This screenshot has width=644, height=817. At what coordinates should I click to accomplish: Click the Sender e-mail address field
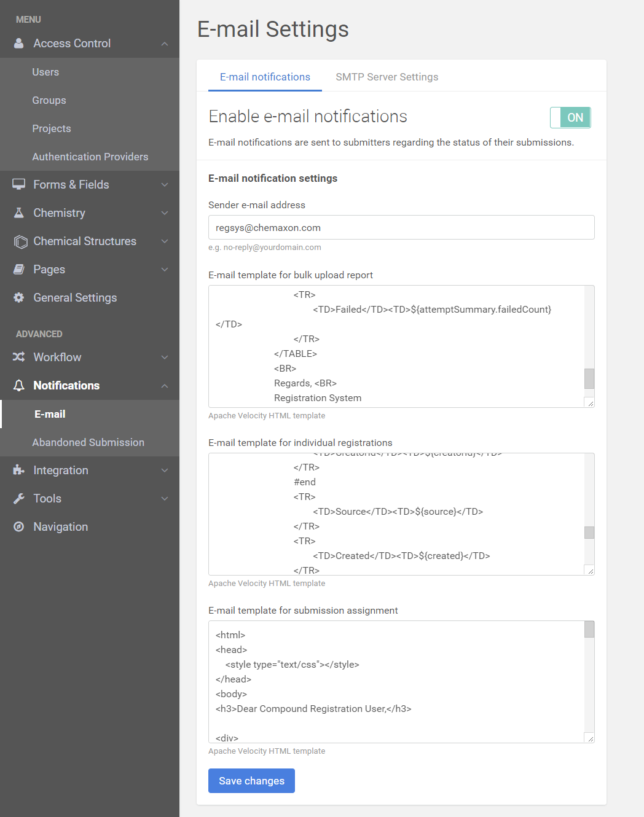401,227
